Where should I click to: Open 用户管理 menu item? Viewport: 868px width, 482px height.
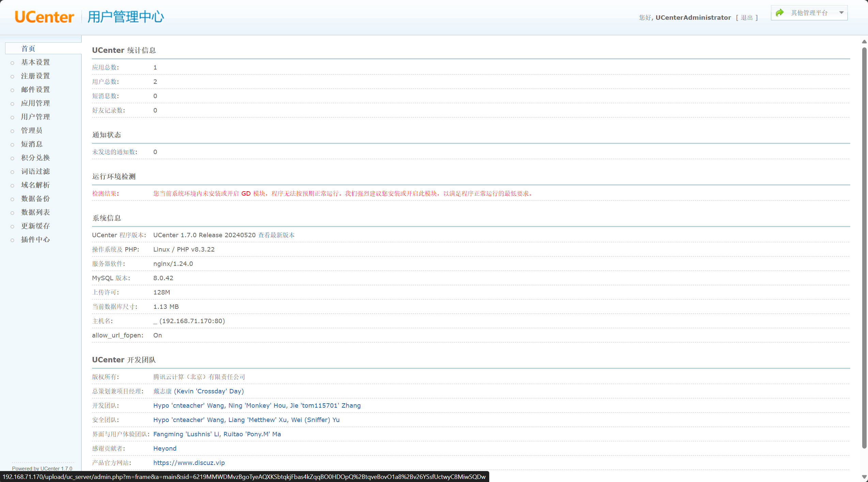coord(35,117)
